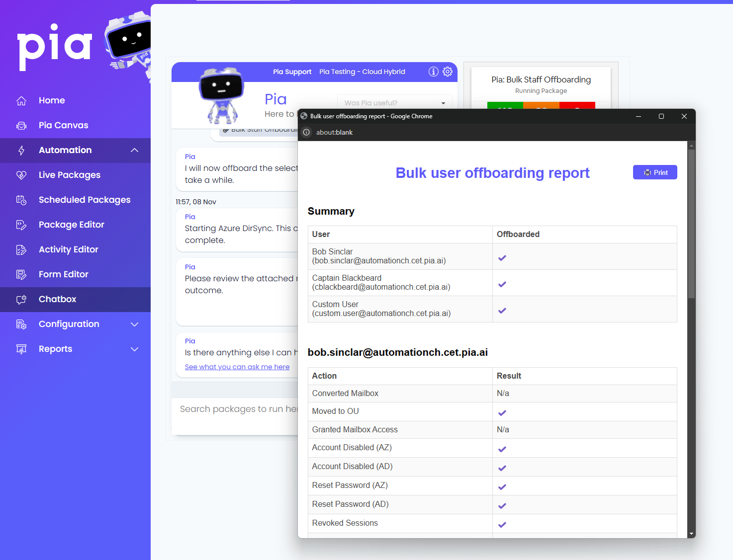The height and width of the screenshot is (560, 733).
Task: Click the Activity Editor icon
Action: [21, 250]
